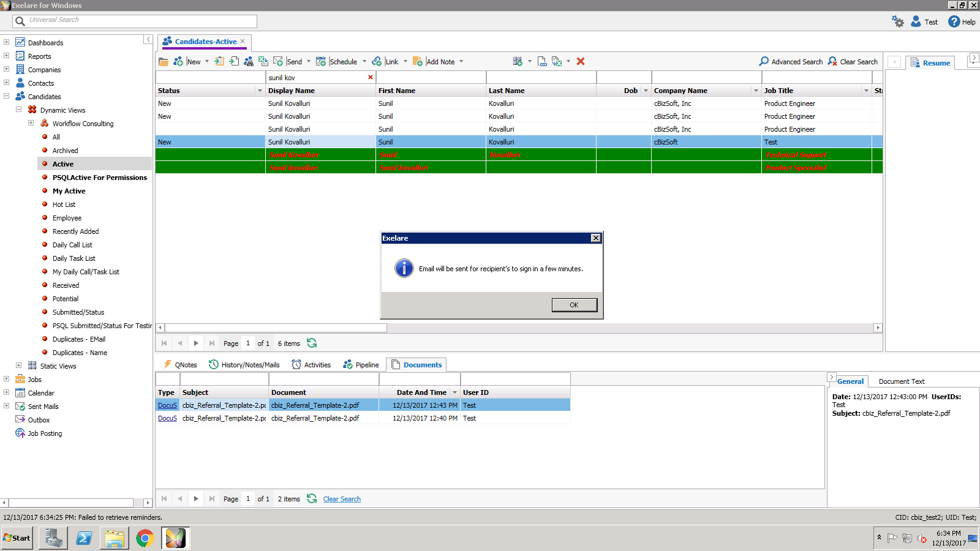Viewport: 980px width, 551px height.
Task: Click the red X delete icon
Action: point(581,61)
